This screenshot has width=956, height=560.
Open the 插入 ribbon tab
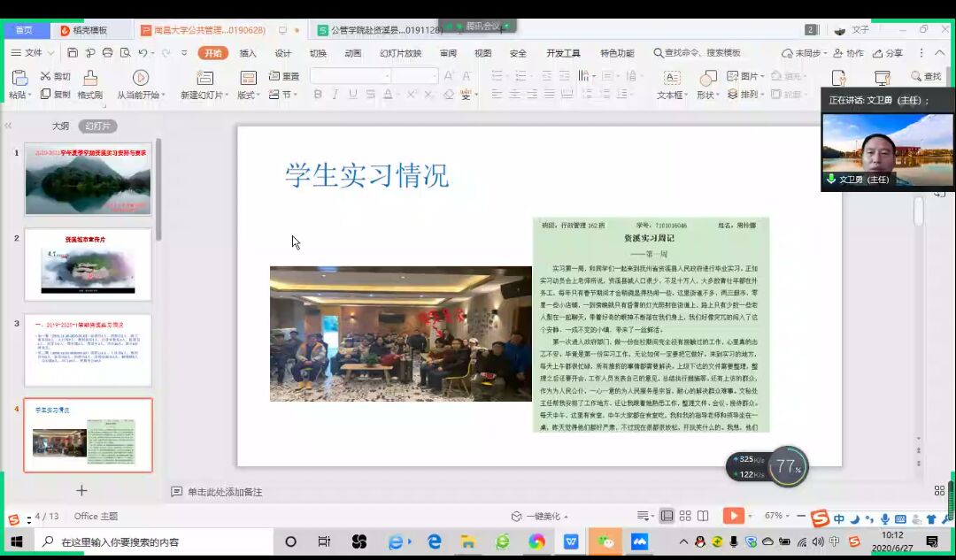point(248,53)
